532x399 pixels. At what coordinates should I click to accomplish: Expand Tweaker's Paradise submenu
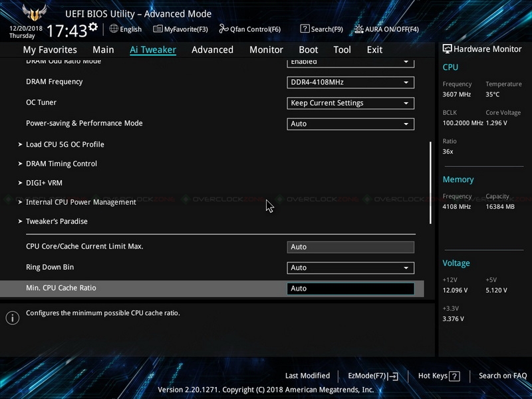click(x=57, y=221)
